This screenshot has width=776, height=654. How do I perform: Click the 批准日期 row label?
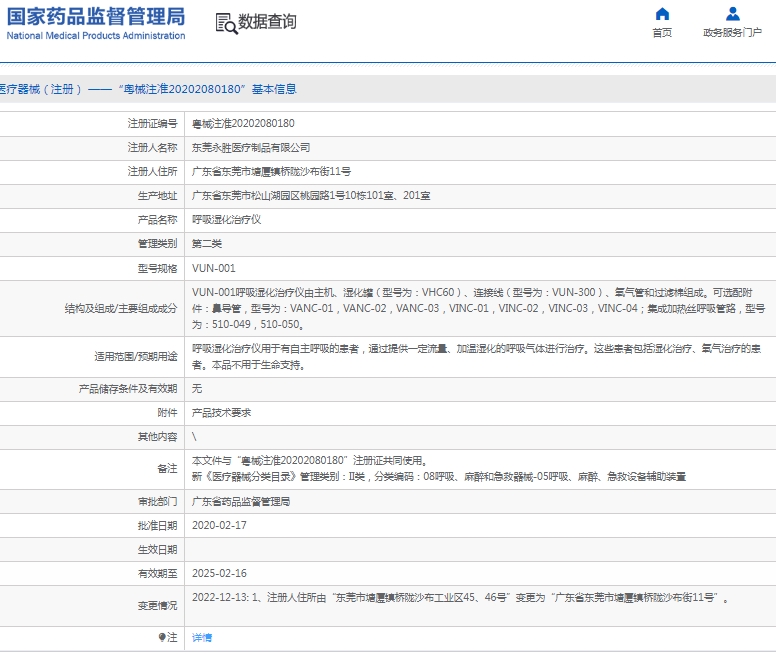[x=157, y=525]
